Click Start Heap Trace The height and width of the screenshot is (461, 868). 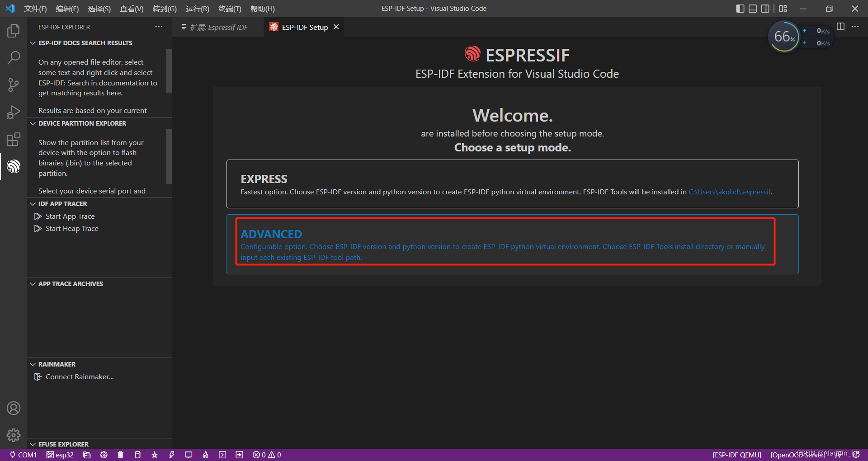coord(72,229)
